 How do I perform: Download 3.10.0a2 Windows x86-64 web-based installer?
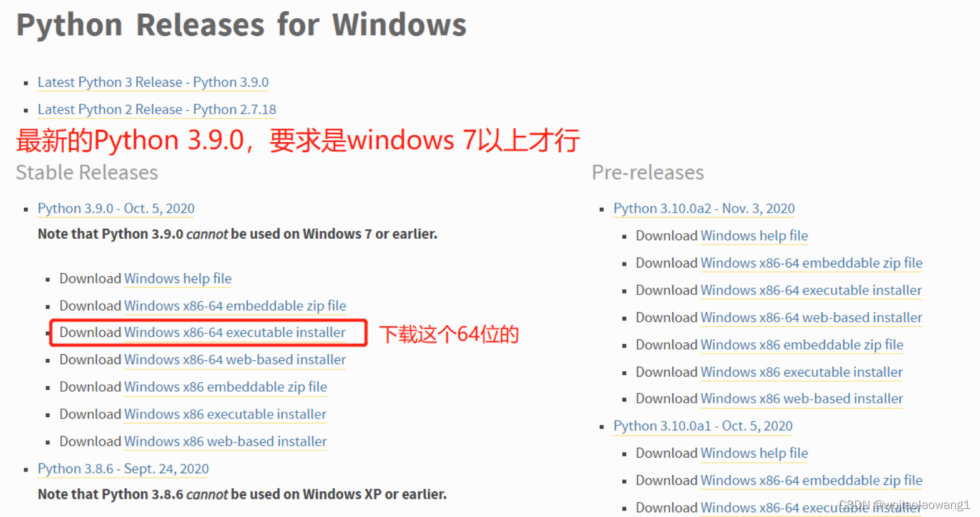[x=811, y=317]
